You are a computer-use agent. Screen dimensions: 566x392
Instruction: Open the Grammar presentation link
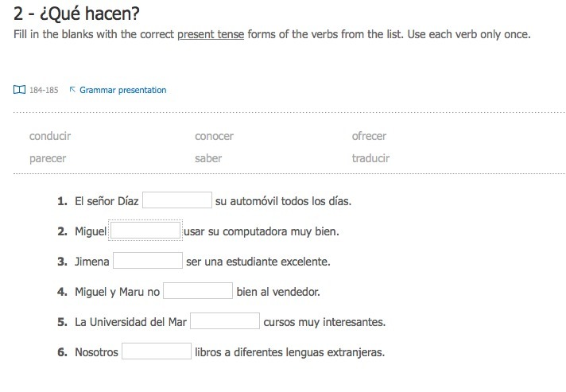click(122, 90)
